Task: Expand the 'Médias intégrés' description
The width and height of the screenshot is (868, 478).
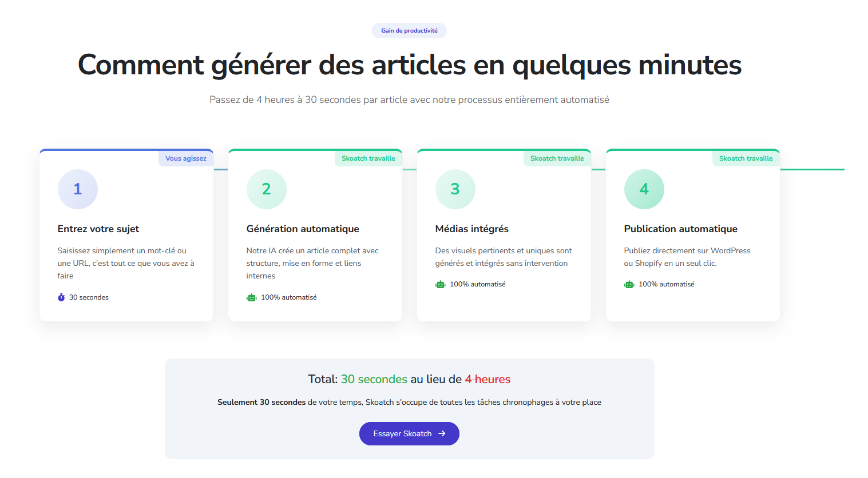Action: click(504, 256)
